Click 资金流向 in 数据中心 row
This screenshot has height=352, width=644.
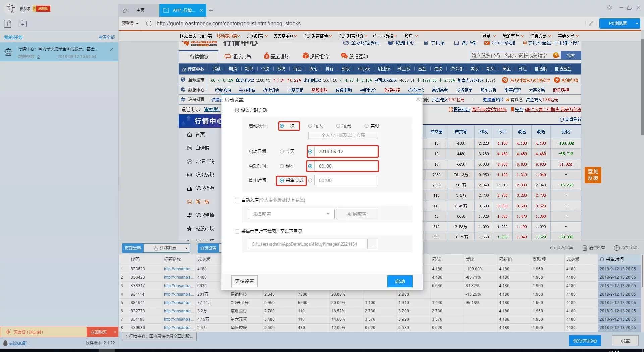(x=223, y=90)
